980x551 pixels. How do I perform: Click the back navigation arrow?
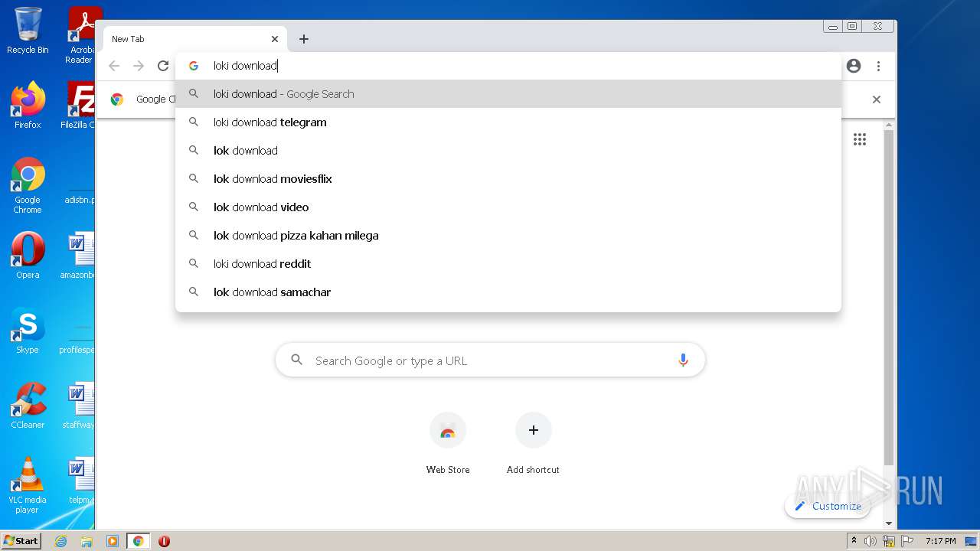tap(114, 66)
